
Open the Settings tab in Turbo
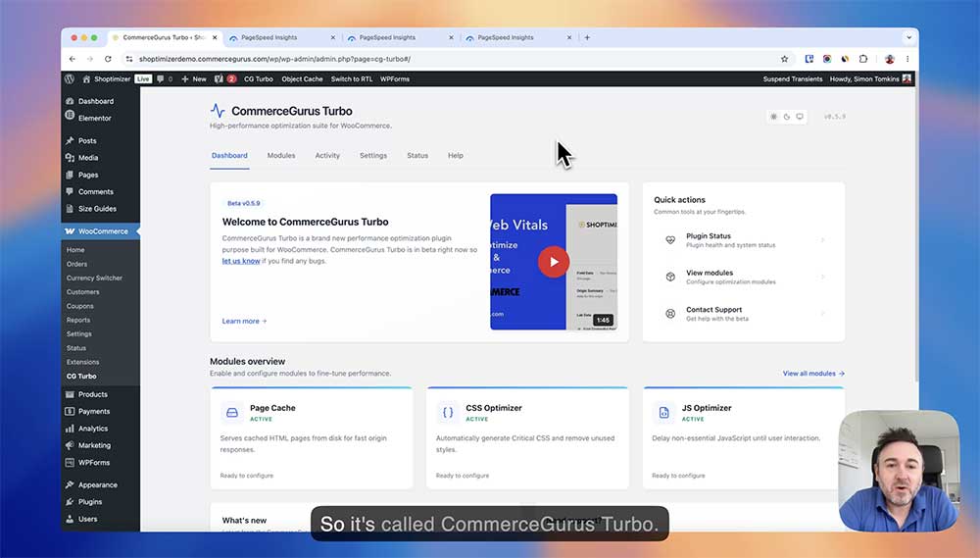click(x=373, y=155)
